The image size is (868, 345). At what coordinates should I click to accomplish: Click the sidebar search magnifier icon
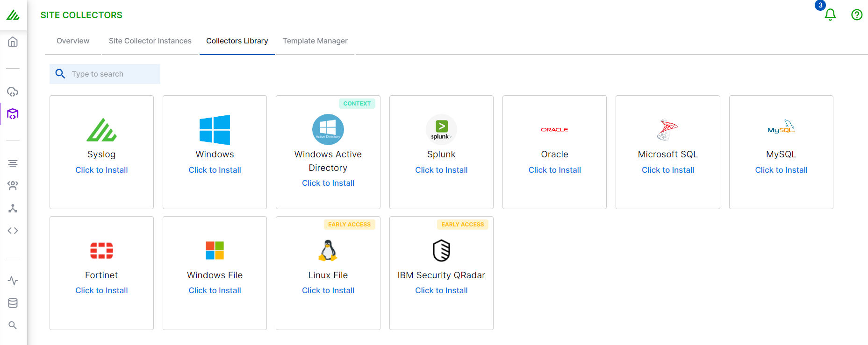point(13,325)
